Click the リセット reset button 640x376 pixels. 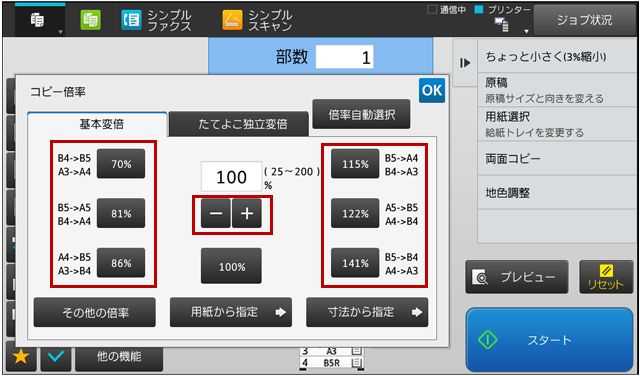606,277
